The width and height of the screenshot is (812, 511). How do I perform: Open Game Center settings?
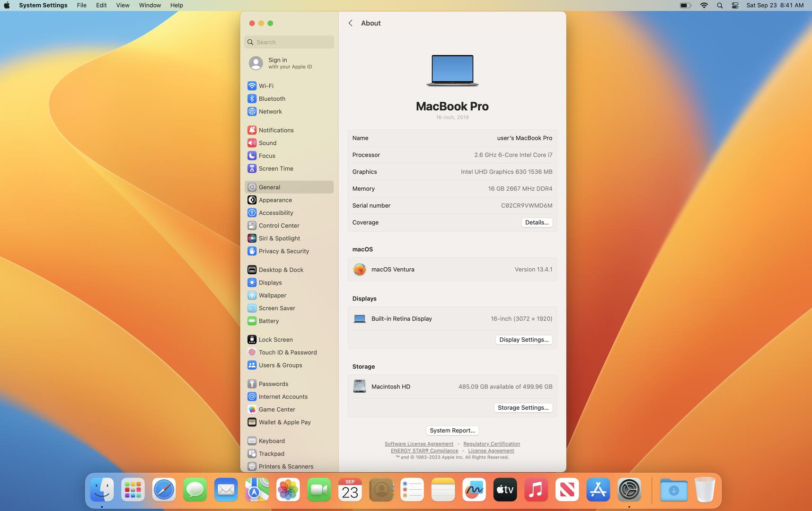tap(276, 409)
